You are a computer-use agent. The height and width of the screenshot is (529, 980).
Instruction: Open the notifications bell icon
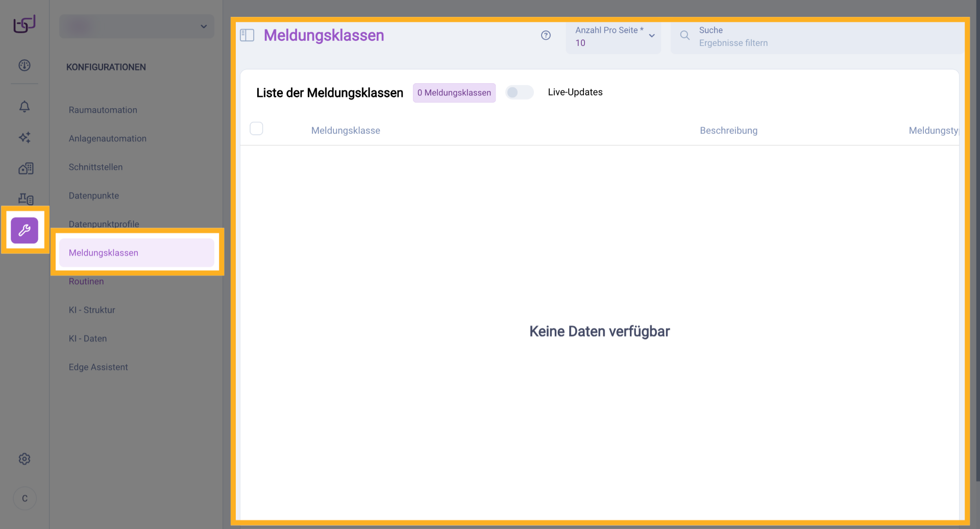pos(24,107)
